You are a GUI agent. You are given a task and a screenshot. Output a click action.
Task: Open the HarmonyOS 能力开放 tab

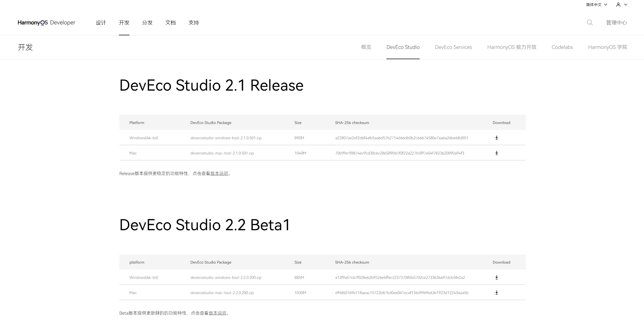[512, 47]
